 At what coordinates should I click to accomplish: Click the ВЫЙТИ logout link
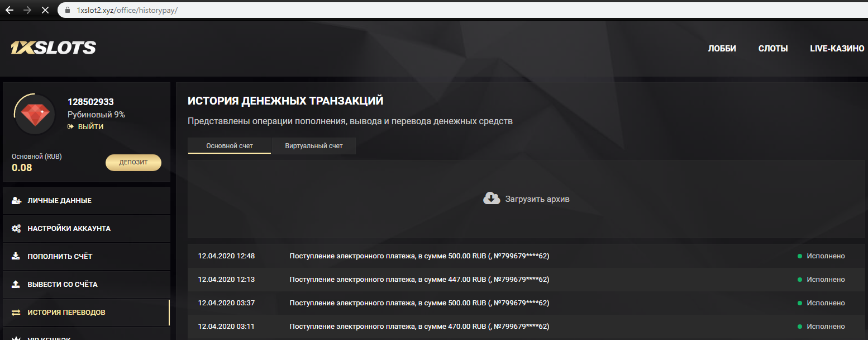[90, 127]
